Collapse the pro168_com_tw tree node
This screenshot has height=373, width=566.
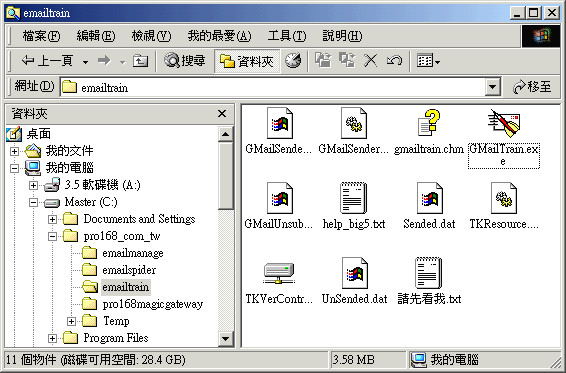[x=52, y=237]
